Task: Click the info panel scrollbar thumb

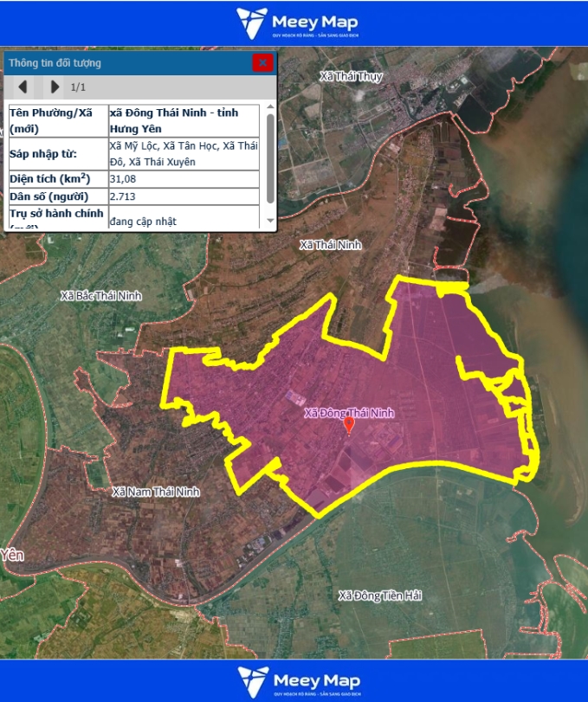Action: (x=270, y=156)
